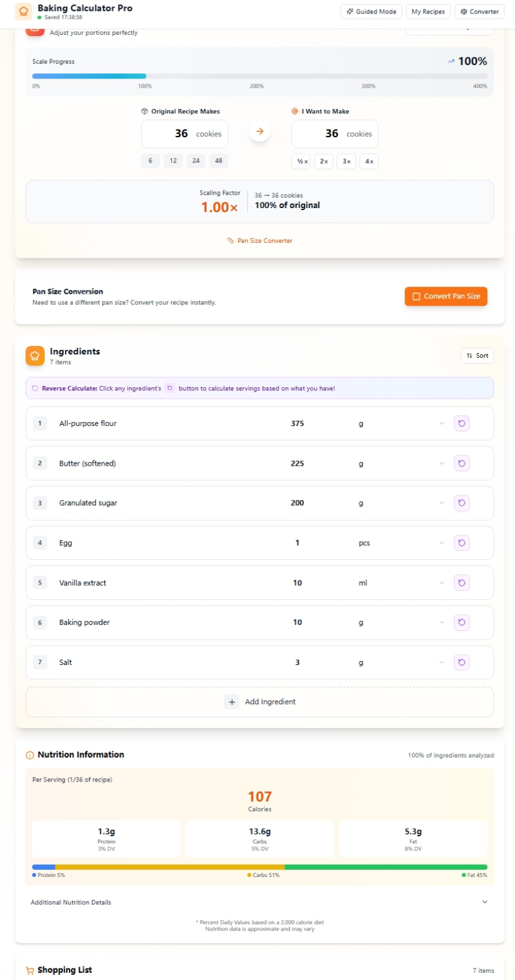This screenshot has height=980, width=515.
Task: Open My Recipes from the header
Action: point(428,12)
